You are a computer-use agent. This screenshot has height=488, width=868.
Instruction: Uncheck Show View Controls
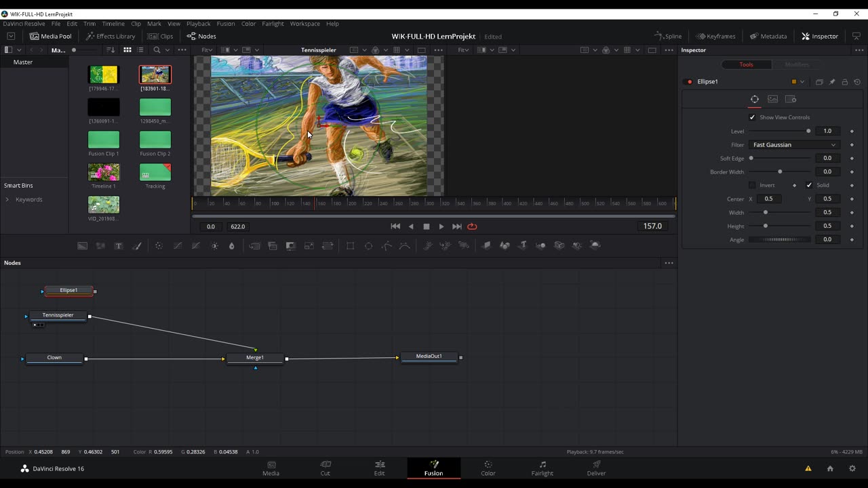(752, 117)
